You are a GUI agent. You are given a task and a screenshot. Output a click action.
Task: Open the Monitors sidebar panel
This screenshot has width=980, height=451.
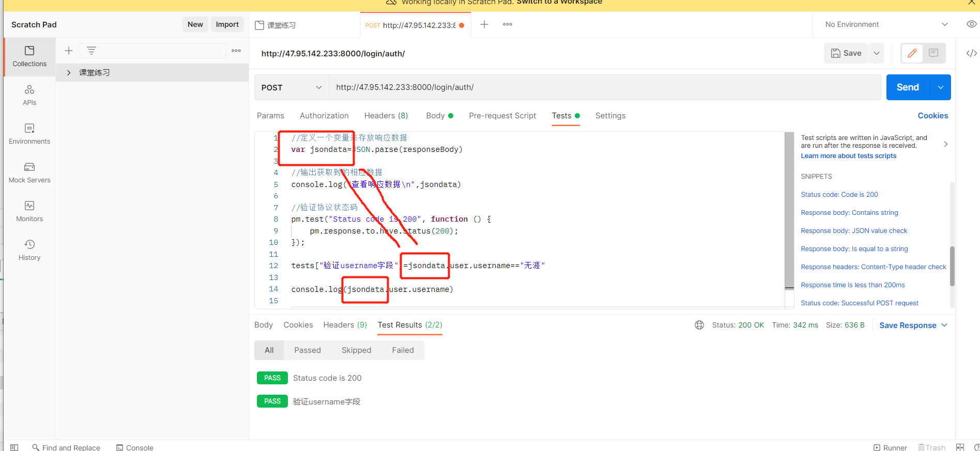(29, 212)
